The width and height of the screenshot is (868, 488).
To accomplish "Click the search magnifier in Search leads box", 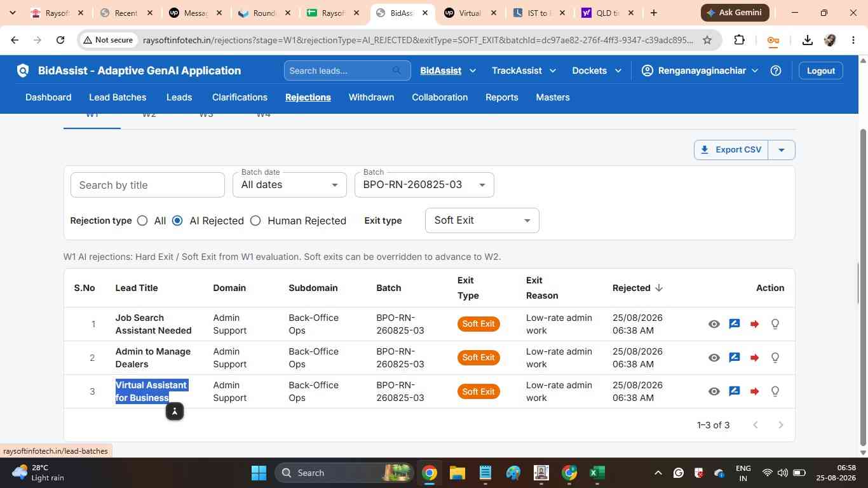I will (x=397, y=71).
